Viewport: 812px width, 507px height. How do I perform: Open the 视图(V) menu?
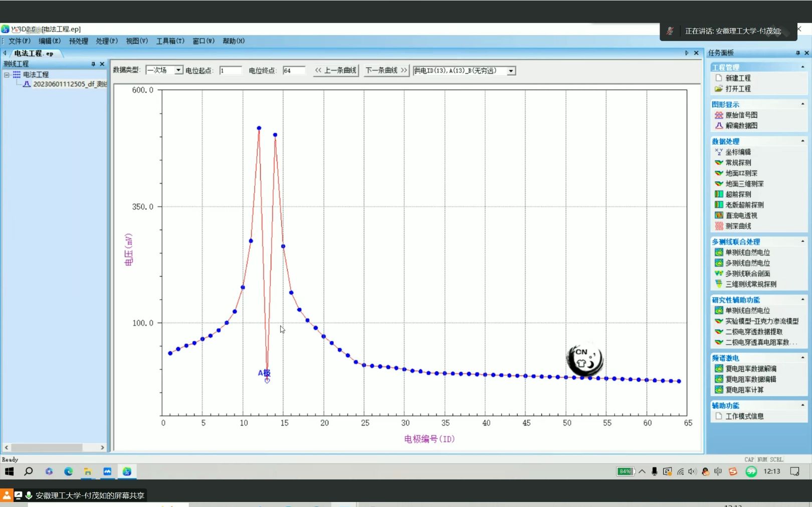tap(137, 41)
